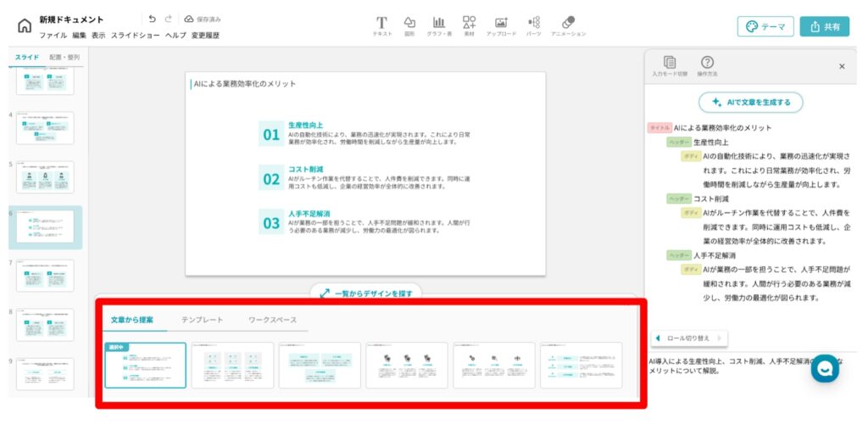Switch to the 配置・整列 tab
Screen dimensions: 868x425
(64, 58)
